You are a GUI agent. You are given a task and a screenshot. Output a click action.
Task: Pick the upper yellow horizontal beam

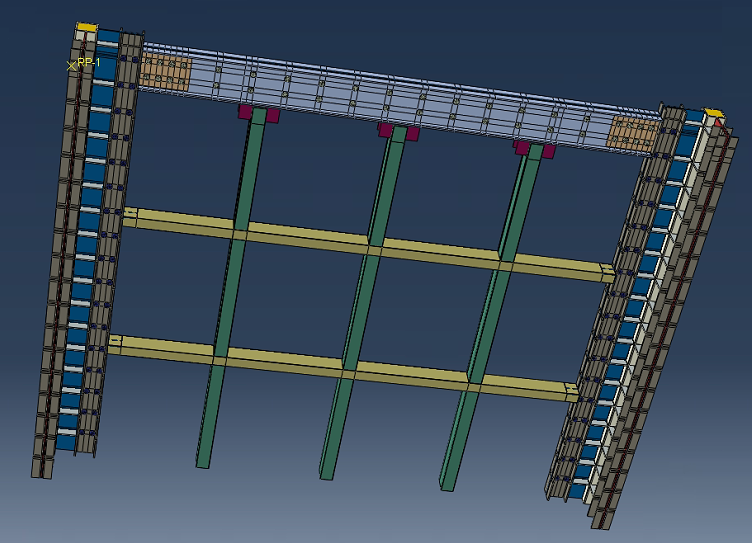(x=368, y=245)
